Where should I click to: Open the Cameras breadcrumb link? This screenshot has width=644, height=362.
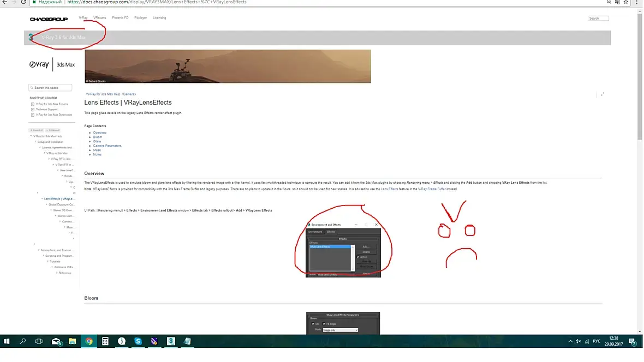[129, 94]
